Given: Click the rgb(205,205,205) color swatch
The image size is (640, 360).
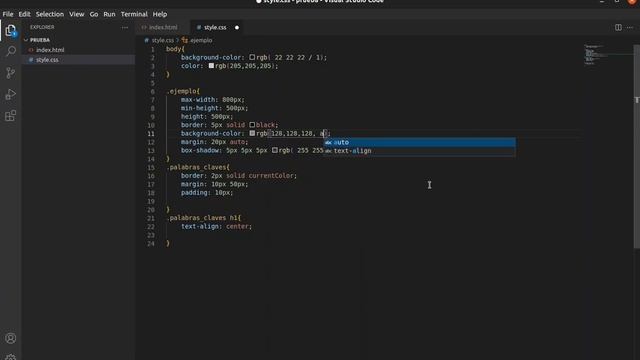Looking at the screenshot, I should coord(211,65).
